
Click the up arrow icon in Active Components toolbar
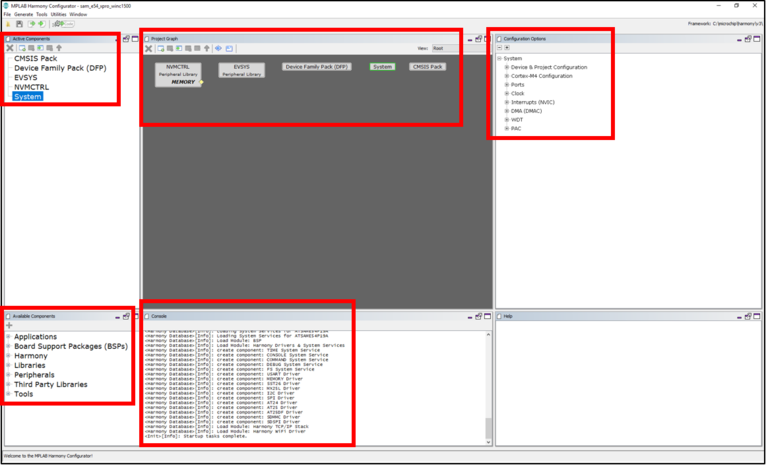tap(59, 48)
